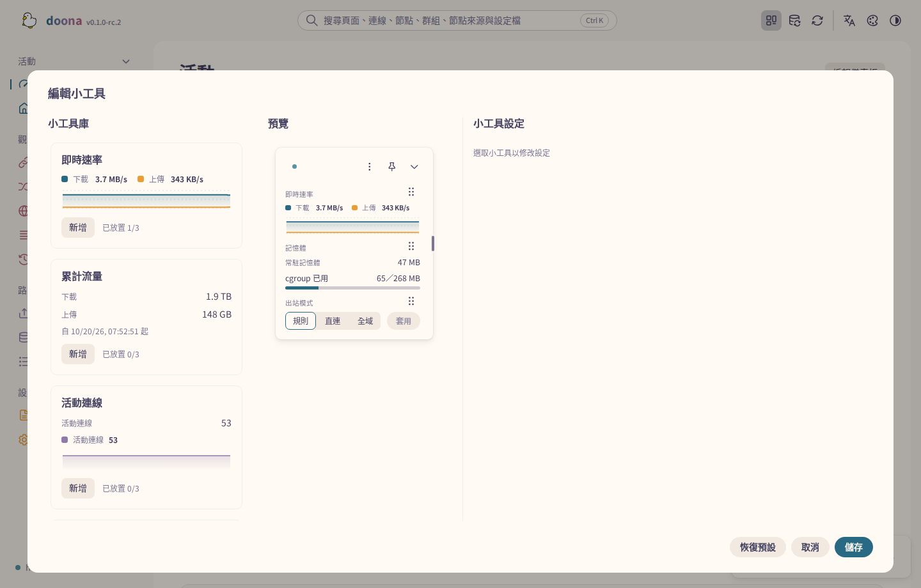The height and width of the screenshot is (588, 921).
Task: Toggle dark/light contrast mode icon
Action: [895, 20]
